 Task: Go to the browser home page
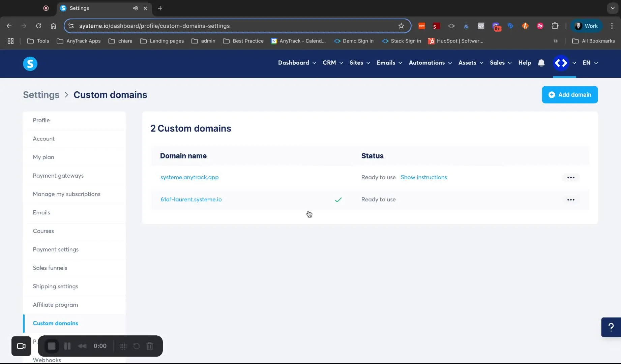click(x=53, y=26)
